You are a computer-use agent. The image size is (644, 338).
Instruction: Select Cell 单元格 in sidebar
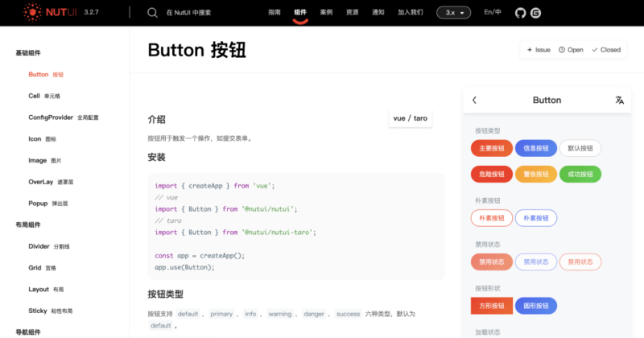click(44, 96)
